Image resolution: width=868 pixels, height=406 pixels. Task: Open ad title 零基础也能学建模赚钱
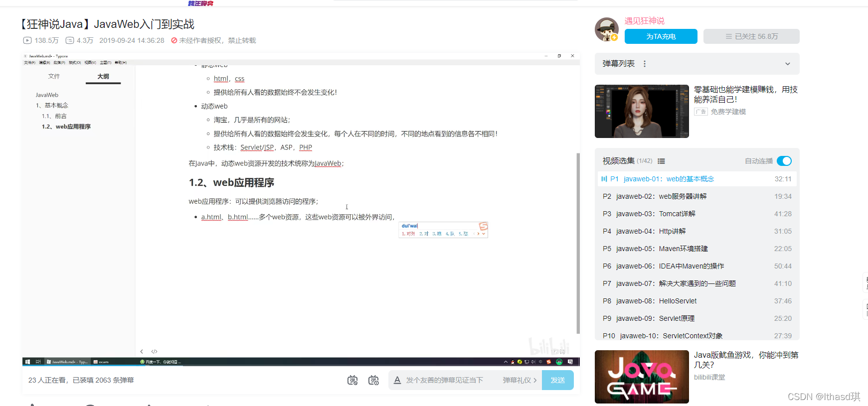point(746,94)
